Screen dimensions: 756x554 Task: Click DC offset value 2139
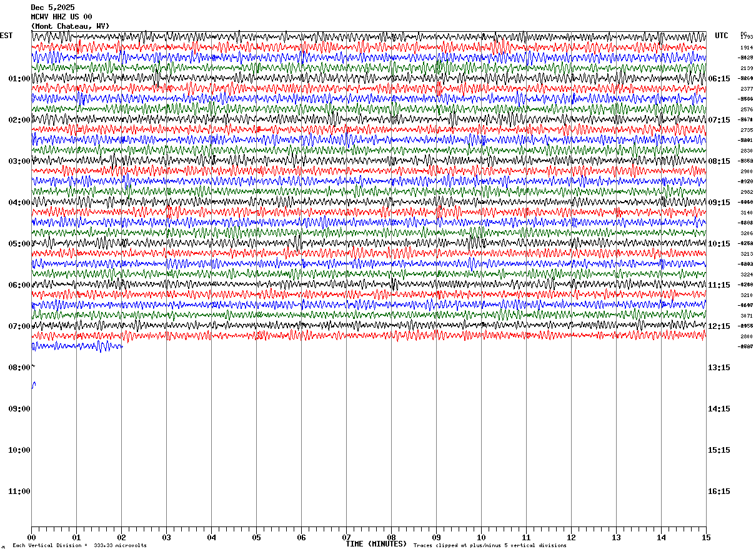coord(747,68)
